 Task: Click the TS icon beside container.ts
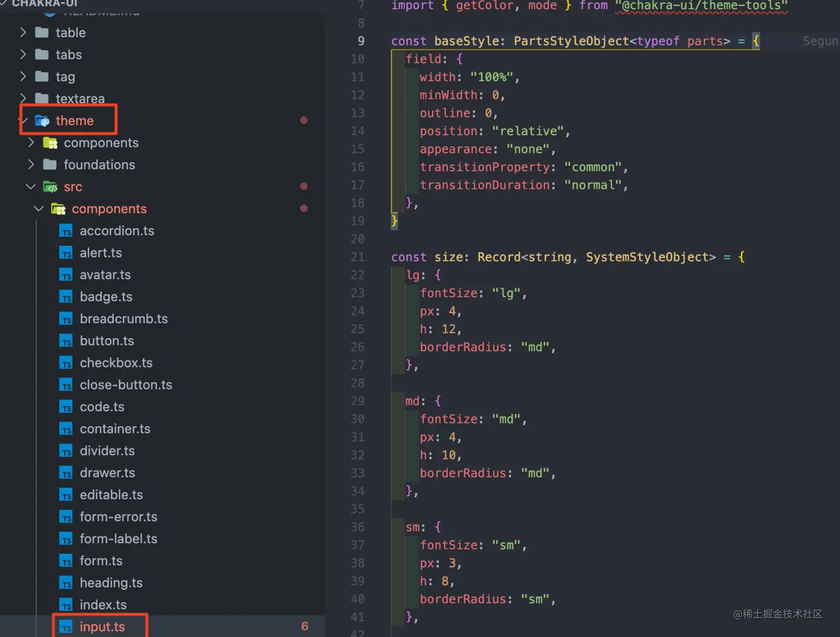pyautogui.click(x=66, y=429)
